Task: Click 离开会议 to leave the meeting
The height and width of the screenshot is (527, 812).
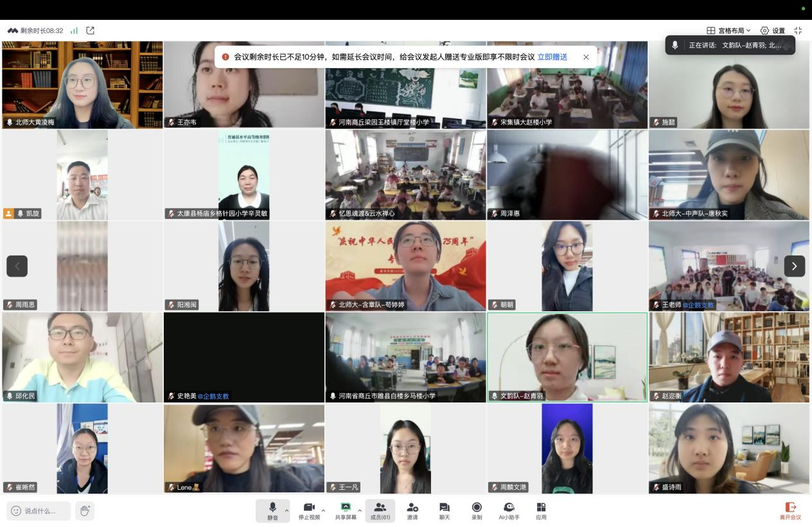Action: 791,511
